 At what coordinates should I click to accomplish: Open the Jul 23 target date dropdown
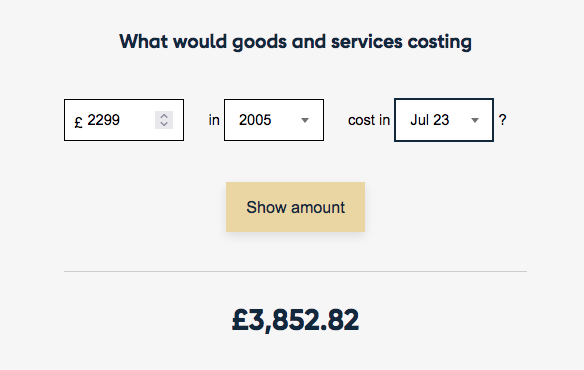tap(444, 120)
